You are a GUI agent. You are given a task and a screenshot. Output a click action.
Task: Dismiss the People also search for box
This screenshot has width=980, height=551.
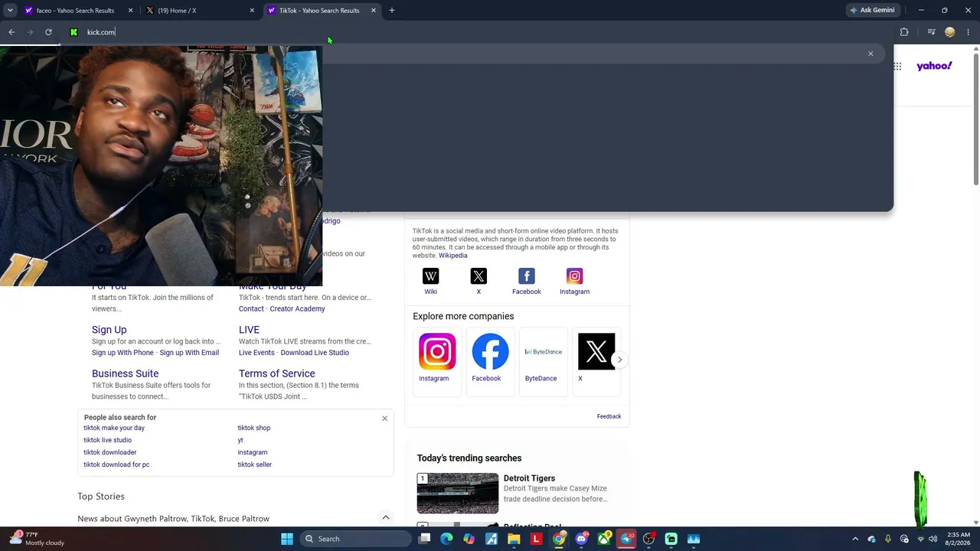[385, 419]
